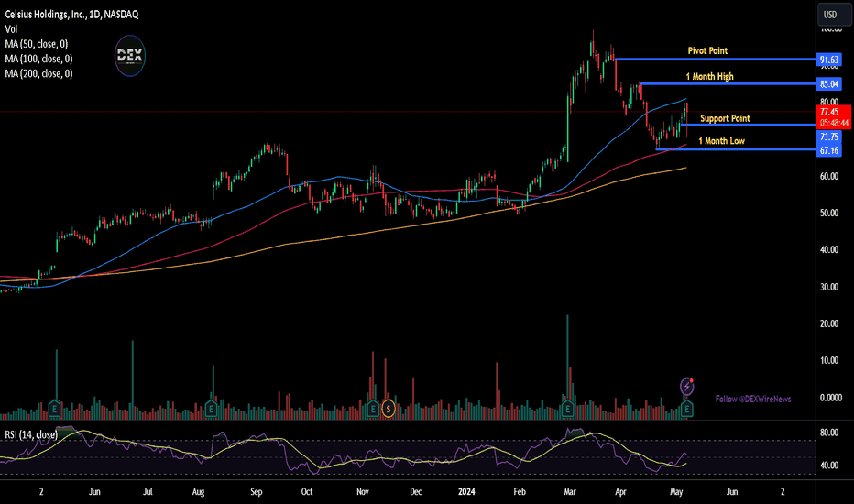Click the earnings E marker near August
This screenshot has height=504, width=854.
click(x=211, y=408)
